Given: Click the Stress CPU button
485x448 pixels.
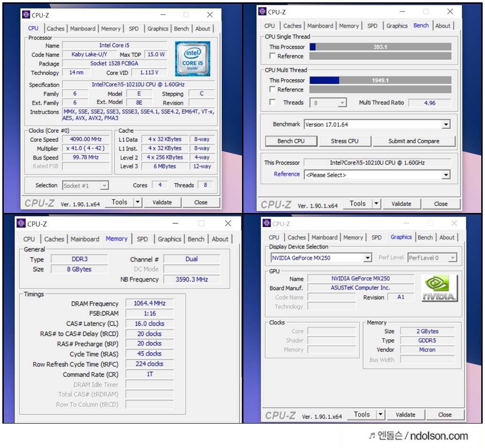Looking at the screenshot, I should click(x=345, y=141).
